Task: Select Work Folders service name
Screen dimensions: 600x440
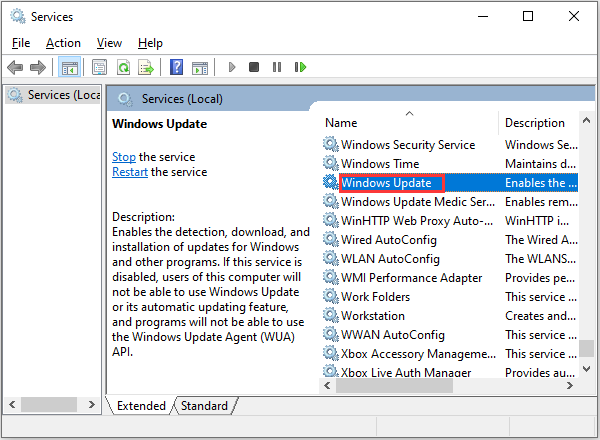Action: coord(375,297)
